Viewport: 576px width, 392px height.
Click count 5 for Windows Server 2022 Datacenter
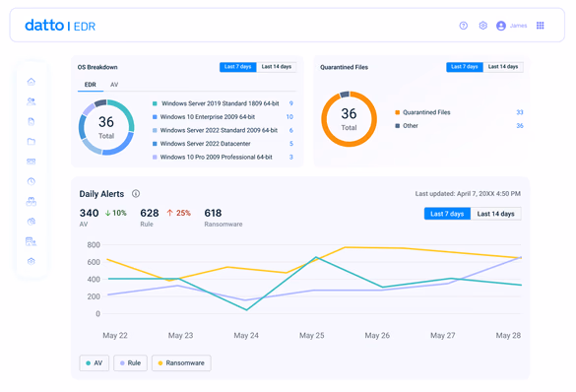tap(290, 144)
